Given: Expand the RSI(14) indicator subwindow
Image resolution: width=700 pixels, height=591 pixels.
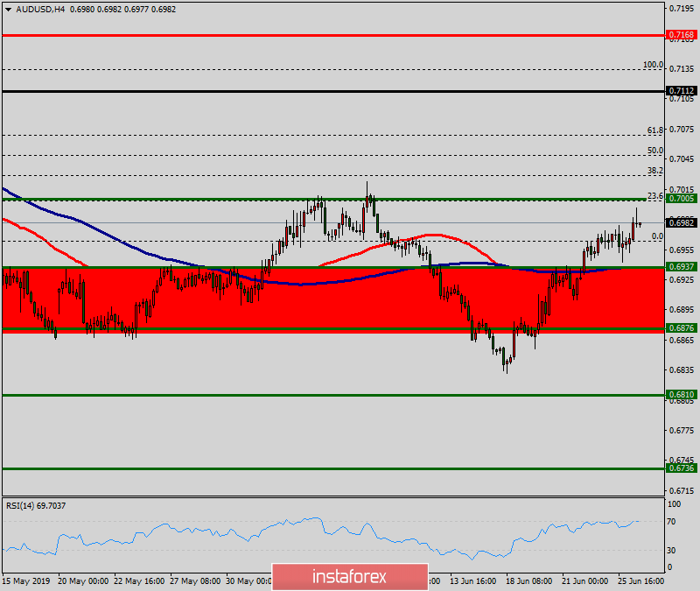Looking at the screenshot, I should pyautogui.click(x=35, y=505).
